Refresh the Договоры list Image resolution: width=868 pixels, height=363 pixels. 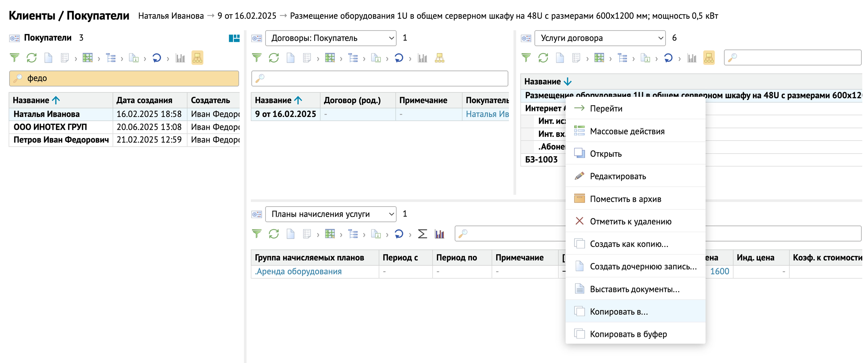tap(274, 58)
